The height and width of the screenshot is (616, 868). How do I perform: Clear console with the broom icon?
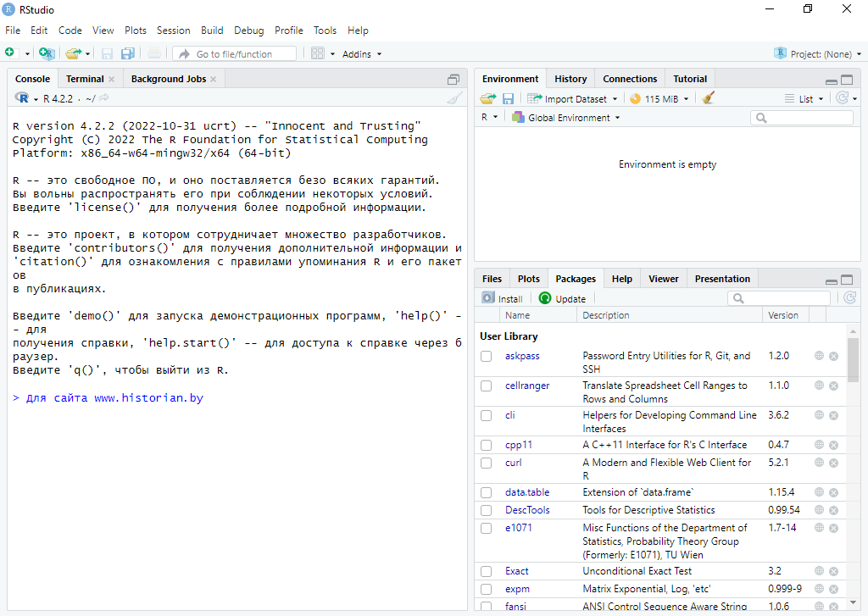pyautogui.click(x=455, y=98)
